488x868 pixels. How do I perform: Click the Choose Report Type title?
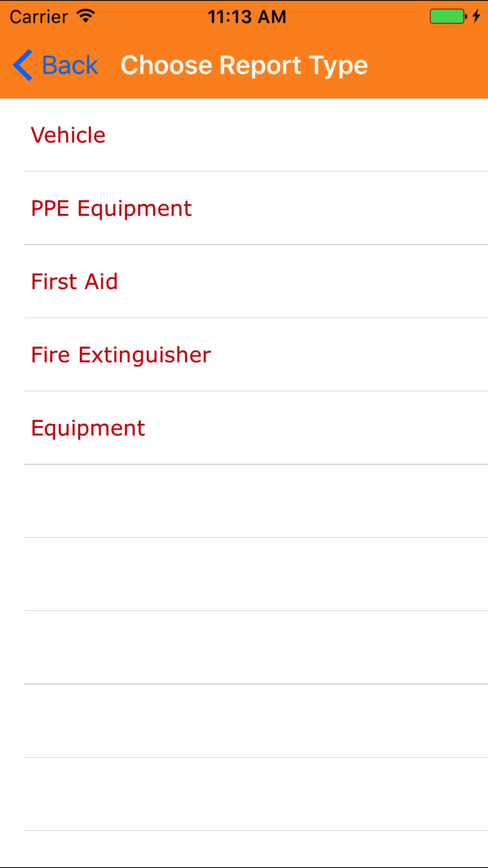pos(244,65)
